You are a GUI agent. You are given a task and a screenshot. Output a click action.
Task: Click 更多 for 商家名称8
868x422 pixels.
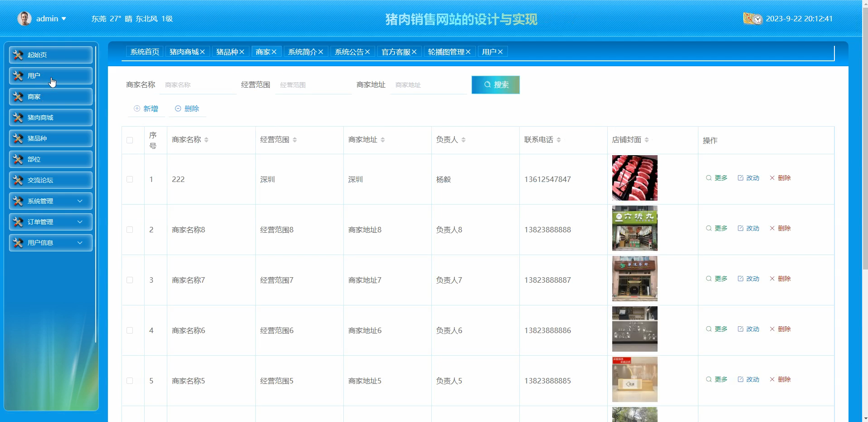click(717, 228)
